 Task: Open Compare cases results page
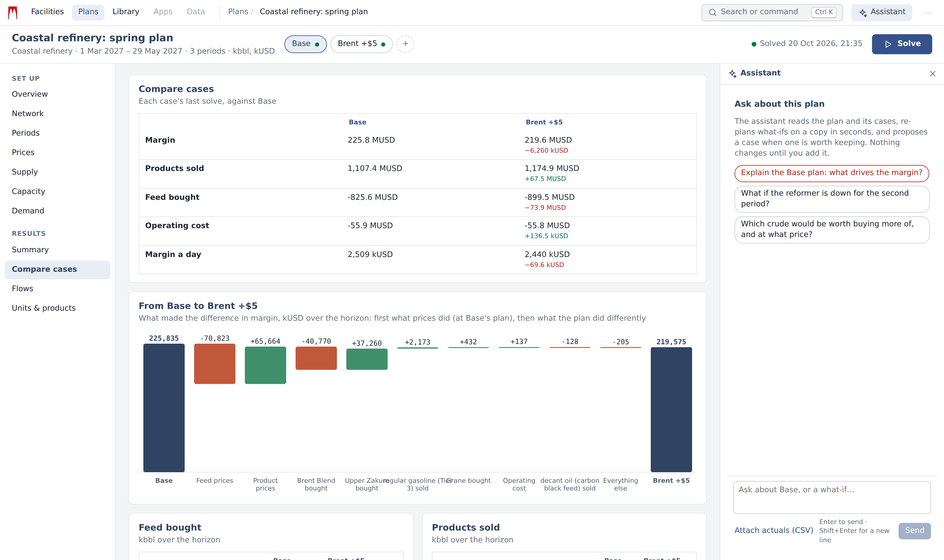click(x=58, y=269)
